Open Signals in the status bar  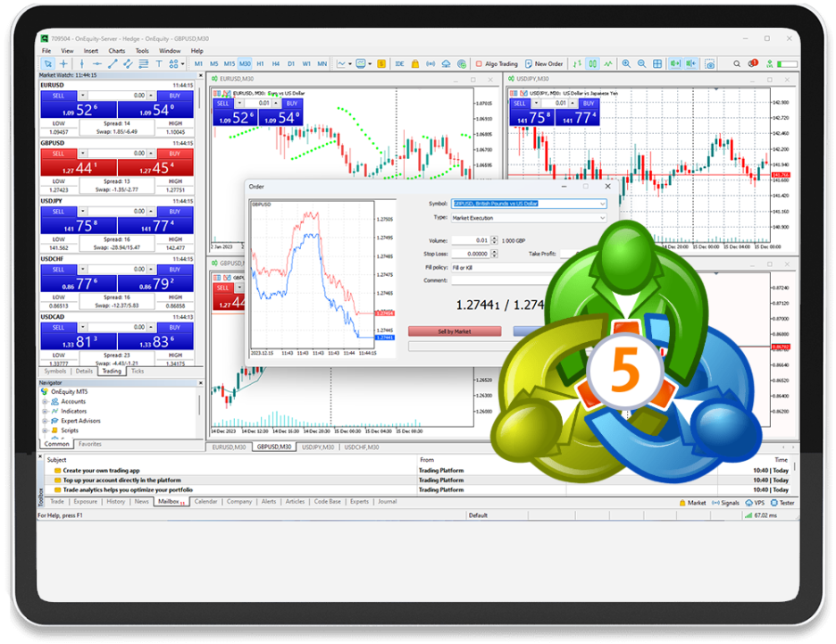725,503
